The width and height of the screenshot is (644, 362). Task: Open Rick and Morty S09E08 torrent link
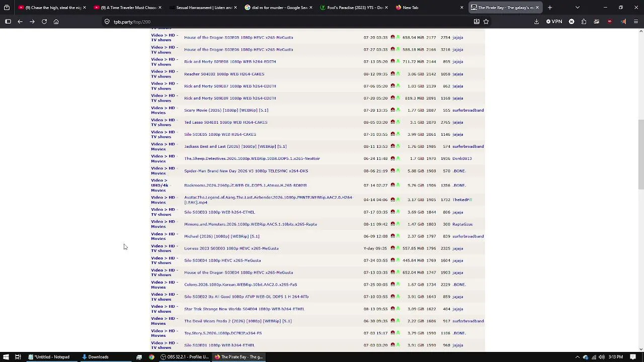(x=230, y=61)
